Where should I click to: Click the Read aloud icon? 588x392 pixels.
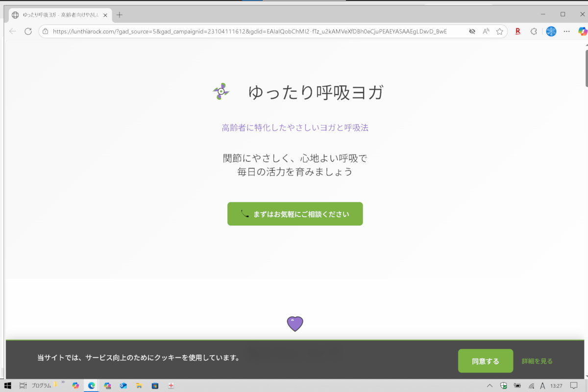click(x=486, y=31)
